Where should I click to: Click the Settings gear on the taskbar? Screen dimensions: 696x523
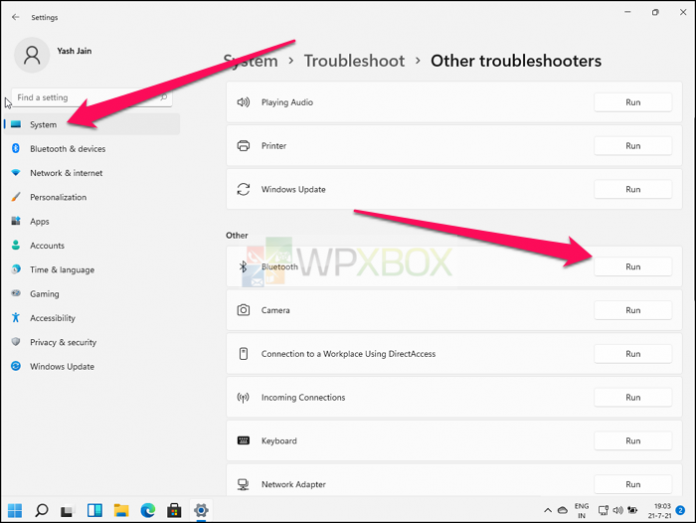coord(201,511)
